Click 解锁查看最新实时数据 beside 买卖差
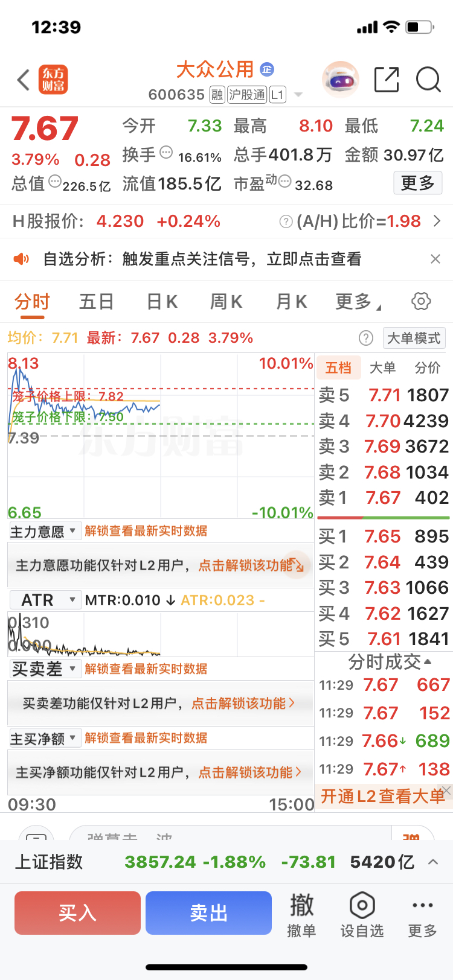453x980 pixels. [146, 669]
